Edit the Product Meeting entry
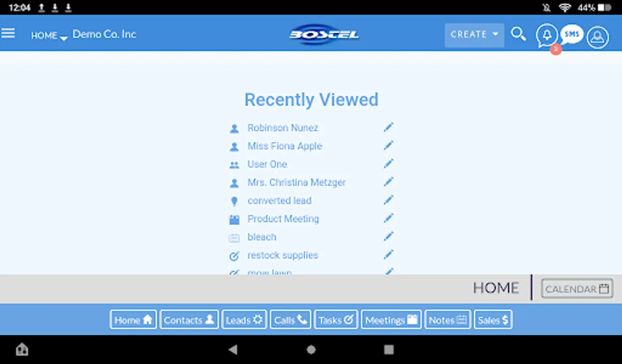The height and width of the screenshot is (364, 622). [388, 218]
